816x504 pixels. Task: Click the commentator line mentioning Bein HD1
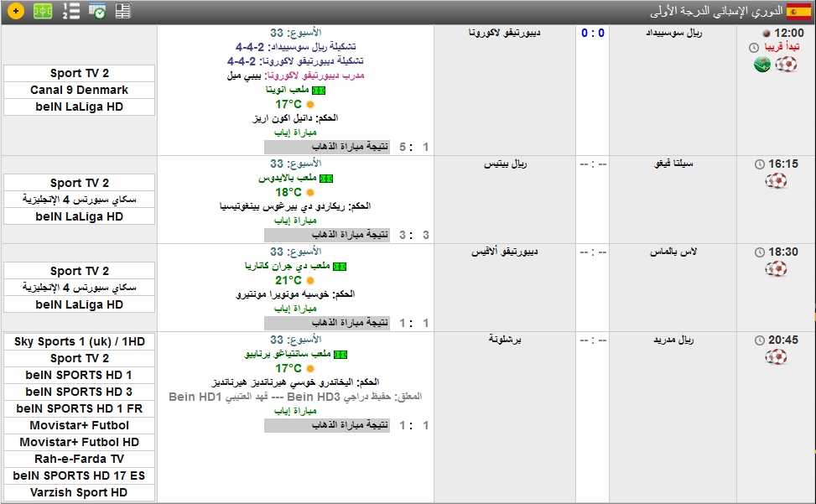point(295,397)
